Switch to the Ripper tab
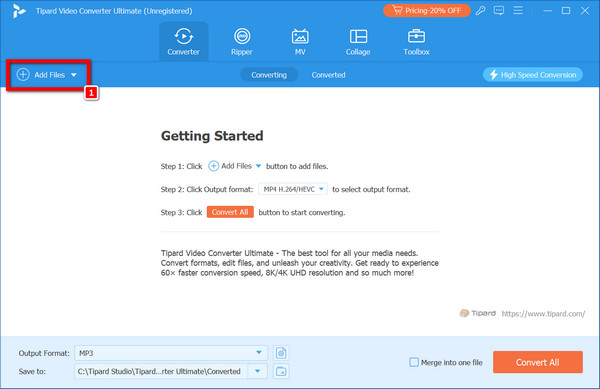Screen dimensions: 600x389 click(x=242, y=41)
